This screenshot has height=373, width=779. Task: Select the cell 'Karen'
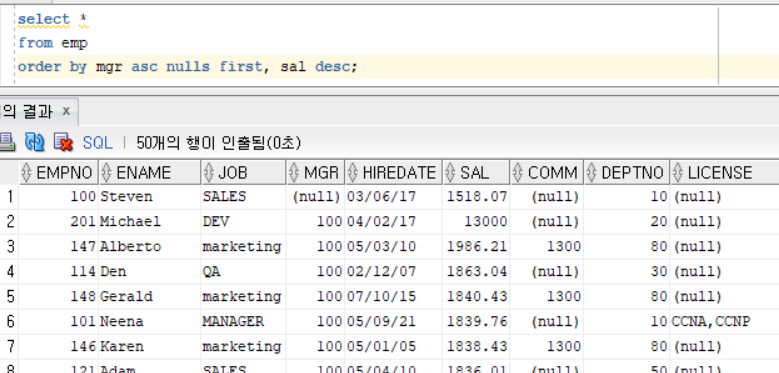pos(150,347)
